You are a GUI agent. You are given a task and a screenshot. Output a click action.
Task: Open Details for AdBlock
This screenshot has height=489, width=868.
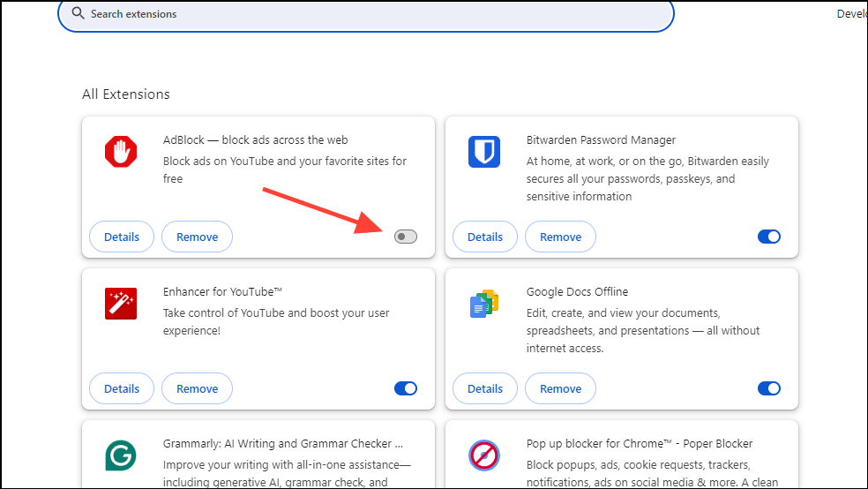click(x=122, y=237)
